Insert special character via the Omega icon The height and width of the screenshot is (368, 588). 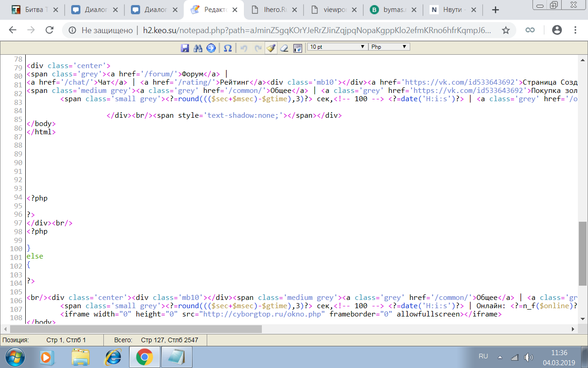[x=227, y=48]
